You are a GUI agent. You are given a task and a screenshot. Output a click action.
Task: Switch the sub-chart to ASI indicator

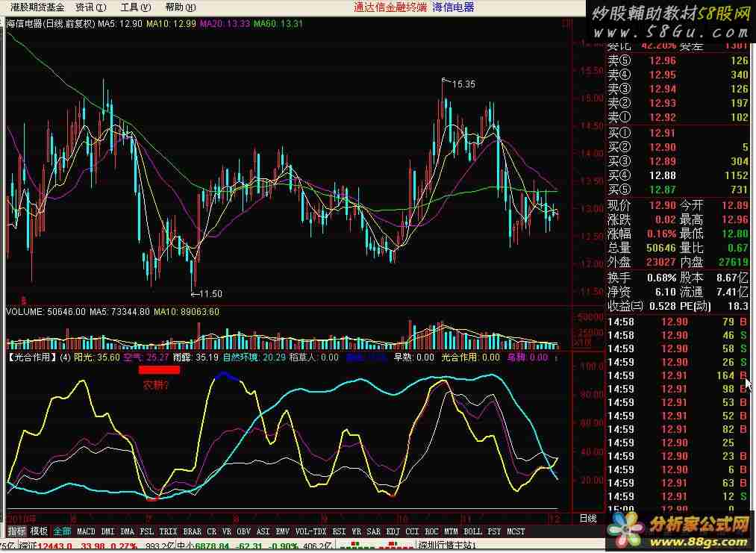point(263,531)
